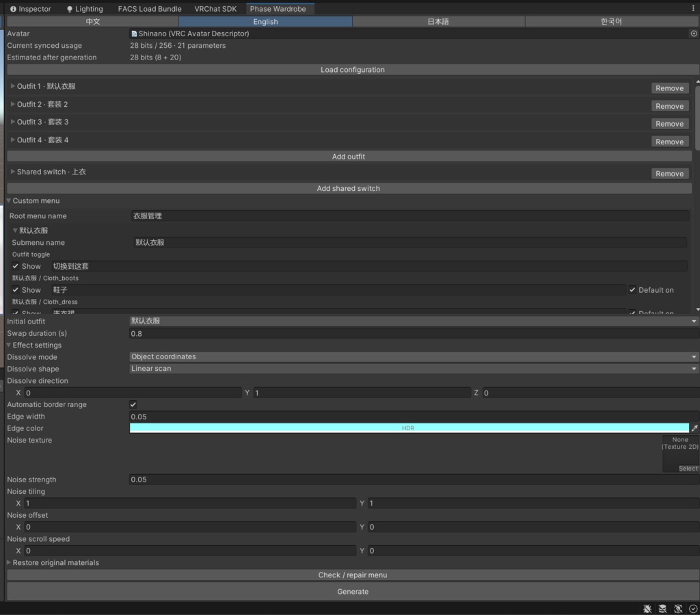Remove Outfit 3
The height and width of the screenshot is (615, 700).
(x=670, y=124)
